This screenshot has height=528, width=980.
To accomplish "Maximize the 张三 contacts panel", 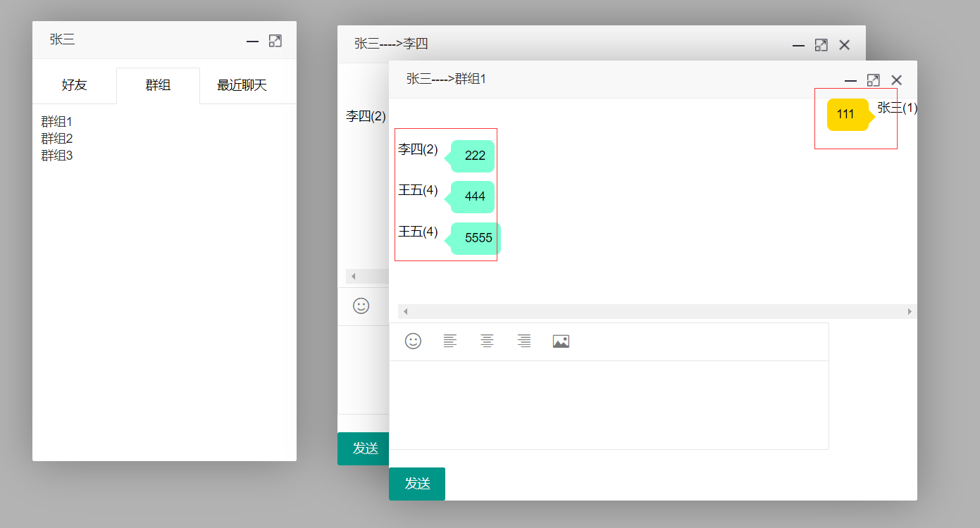I will (275, 41).
